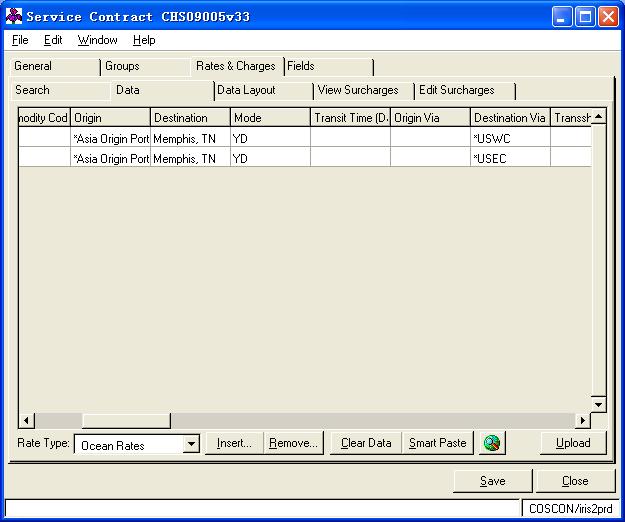Open the View Surcharges tab
The width and height of the screenshot is (625, 522).
[x=358, y=90]
